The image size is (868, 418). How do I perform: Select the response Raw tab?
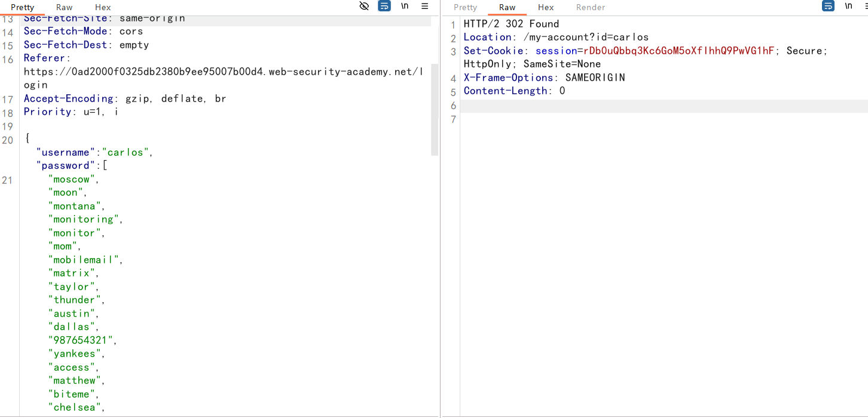click(507, 7)
